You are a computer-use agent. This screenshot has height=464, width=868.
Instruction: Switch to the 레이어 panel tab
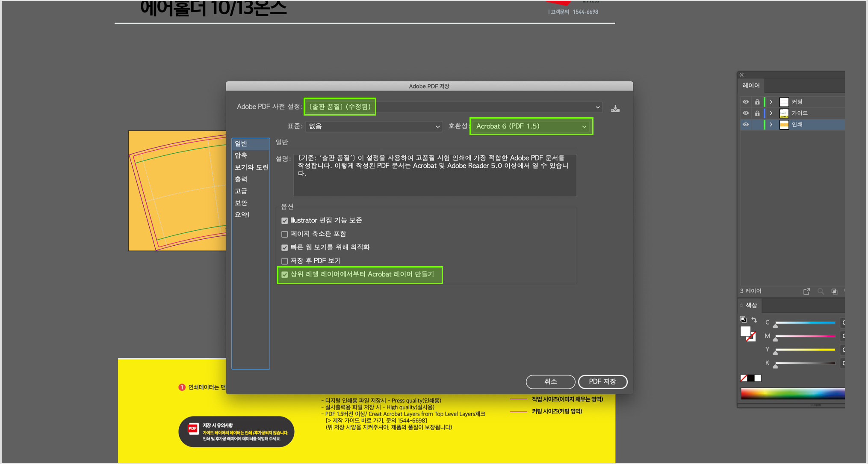(751, 86)
